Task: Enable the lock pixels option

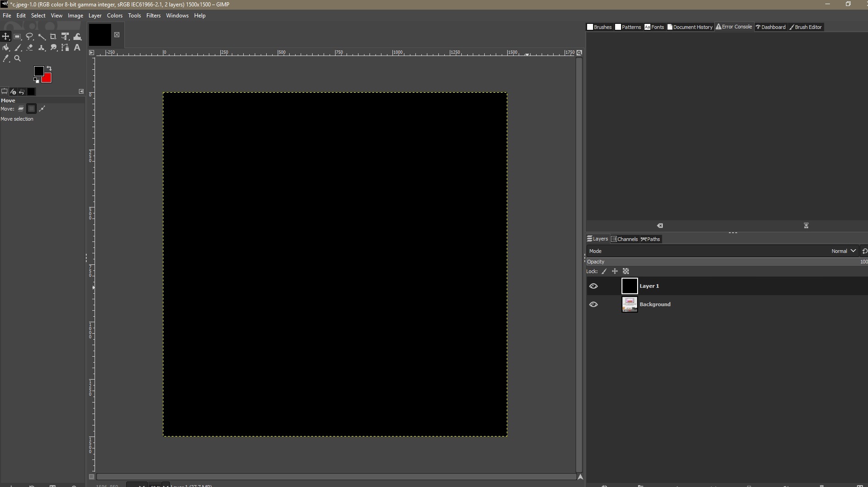Action: click(604, 271)
